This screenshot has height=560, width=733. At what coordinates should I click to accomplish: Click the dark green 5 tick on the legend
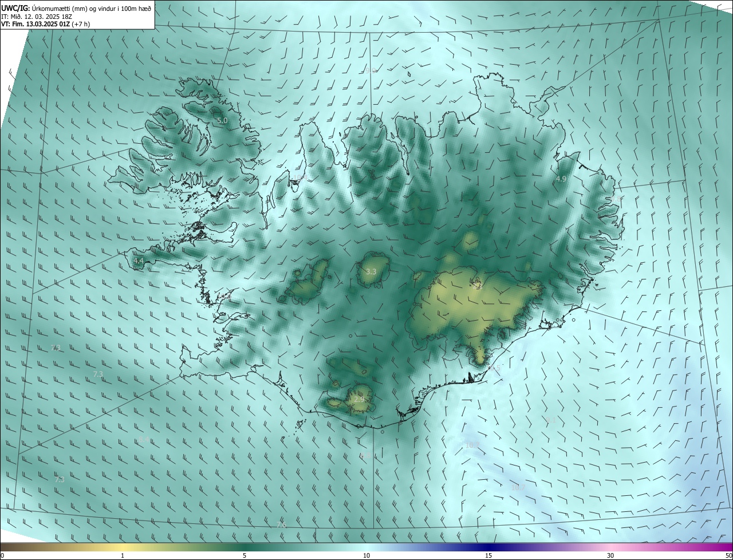(x=245, y=555)
